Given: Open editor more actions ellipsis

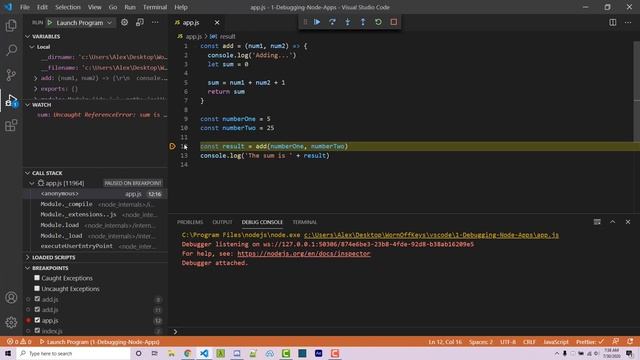Looking at the screenshot, I should point(628,22).
